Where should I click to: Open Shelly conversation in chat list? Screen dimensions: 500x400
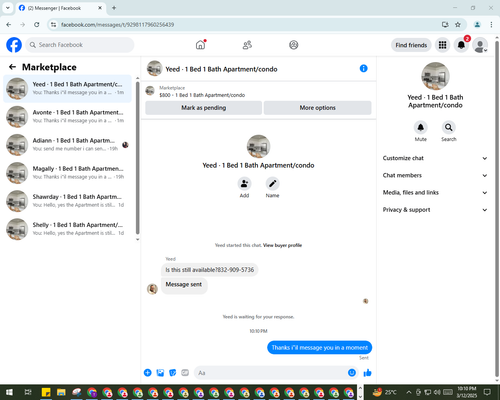(67, 229)
